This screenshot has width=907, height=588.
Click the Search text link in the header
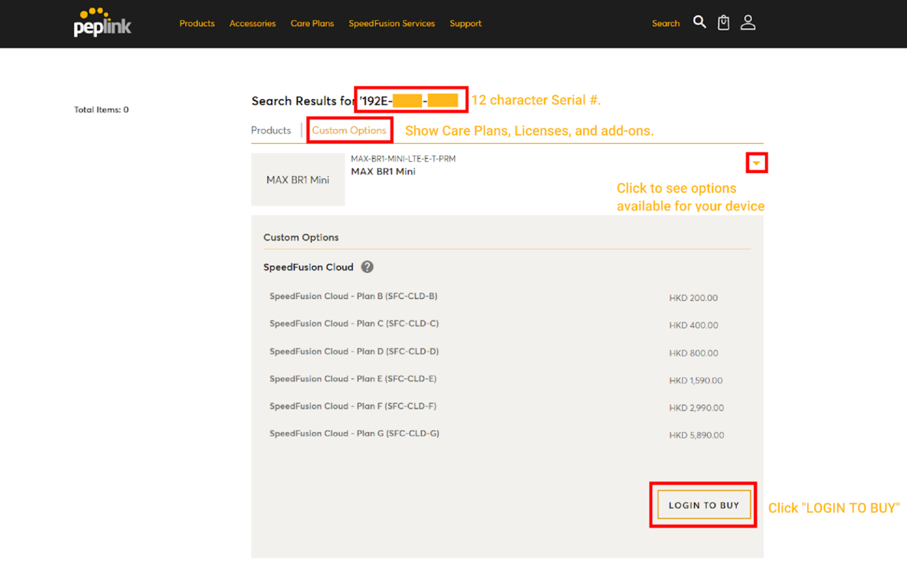tap(665, 24)
